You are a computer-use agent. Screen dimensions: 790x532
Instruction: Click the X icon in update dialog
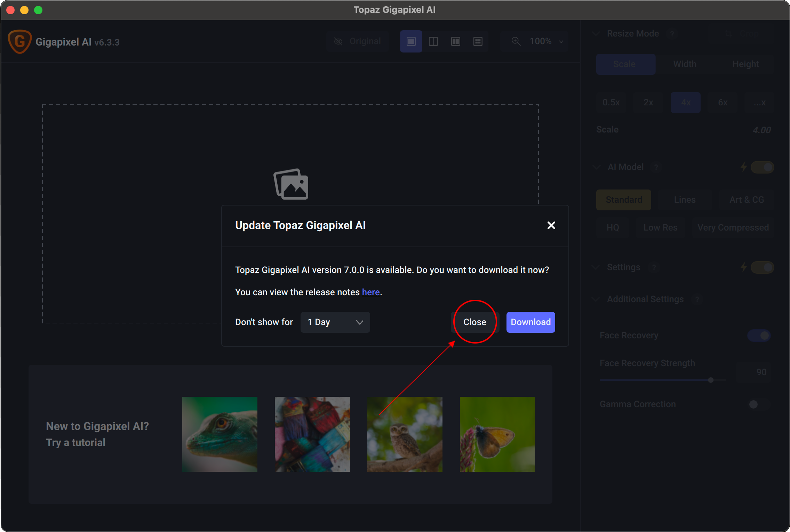pos(551,225)
